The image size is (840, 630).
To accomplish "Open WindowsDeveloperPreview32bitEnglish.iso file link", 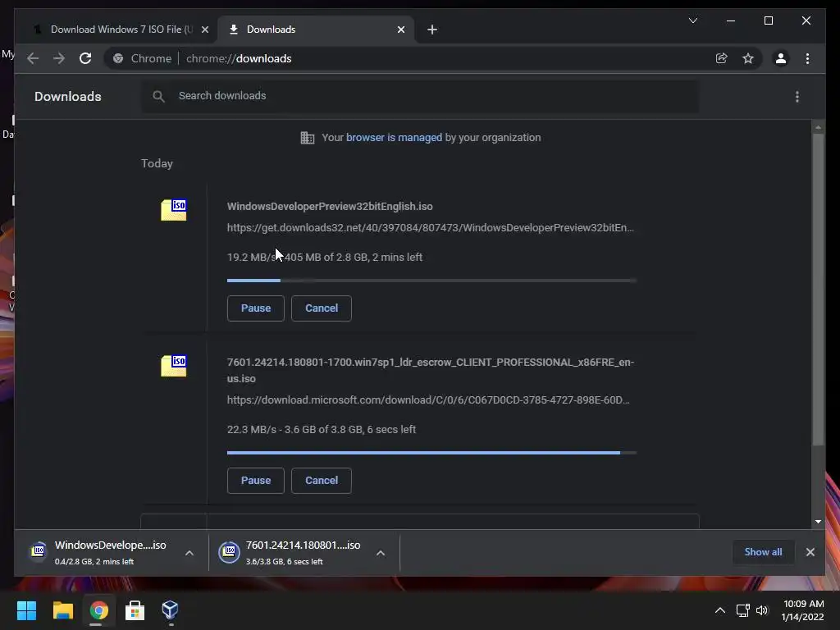I will pos(330,206).
